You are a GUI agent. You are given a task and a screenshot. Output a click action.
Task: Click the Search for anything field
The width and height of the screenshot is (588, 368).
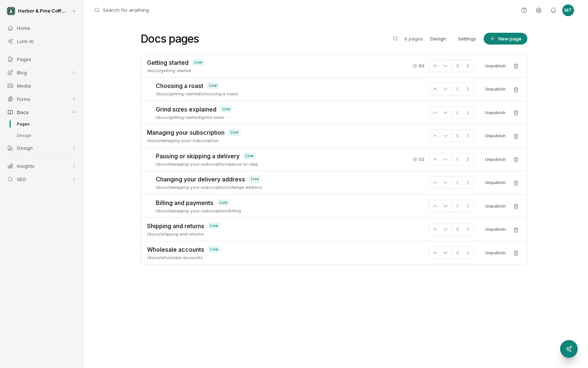[126, 10]
